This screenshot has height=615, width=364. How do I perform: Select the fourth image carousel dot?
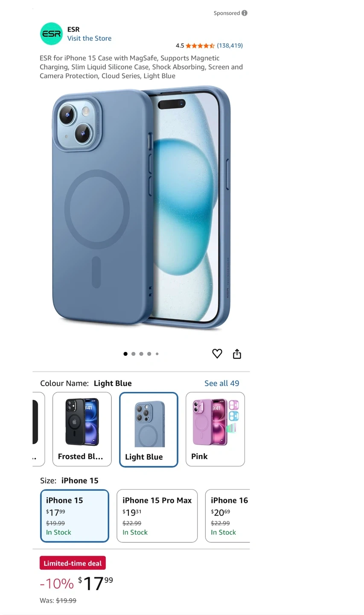pos(149,354)
